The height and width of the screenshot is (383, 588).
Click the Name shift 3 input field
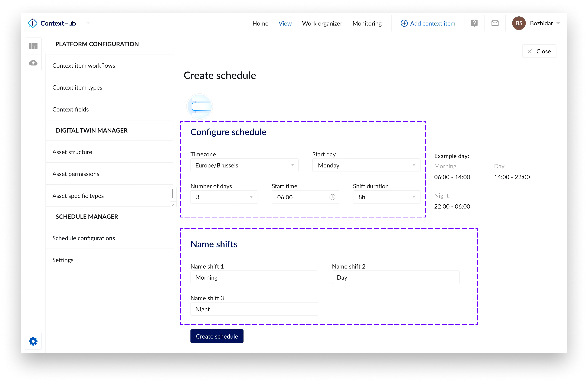(254, 309)
